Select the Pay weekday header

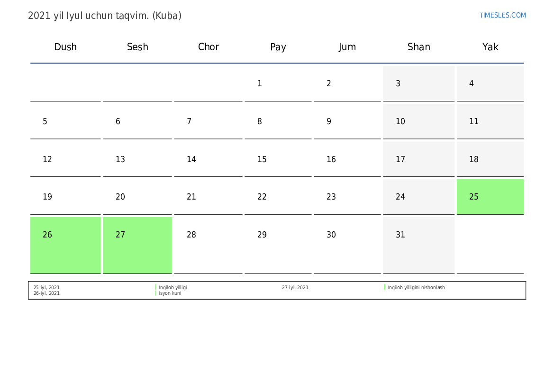pyautogui.click(x=278, y=47)
